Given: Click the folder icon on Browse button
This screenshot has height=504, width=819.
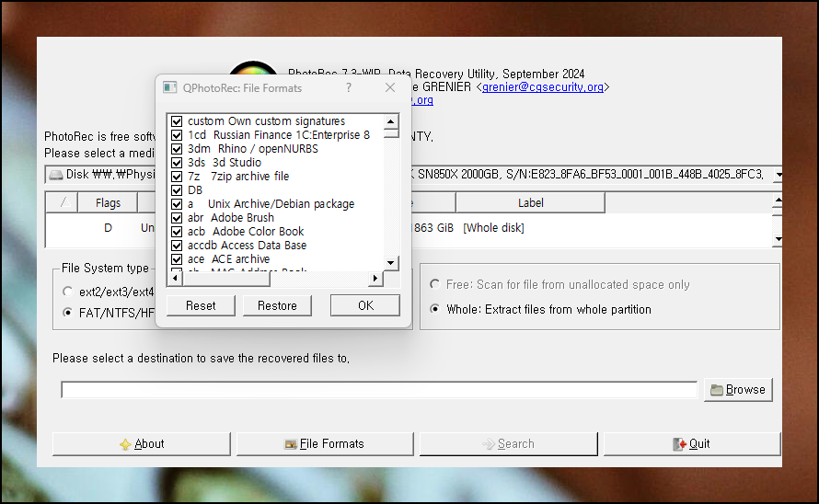Looking at the screenshot, I should pyautogui.click(x=717, y=390).
